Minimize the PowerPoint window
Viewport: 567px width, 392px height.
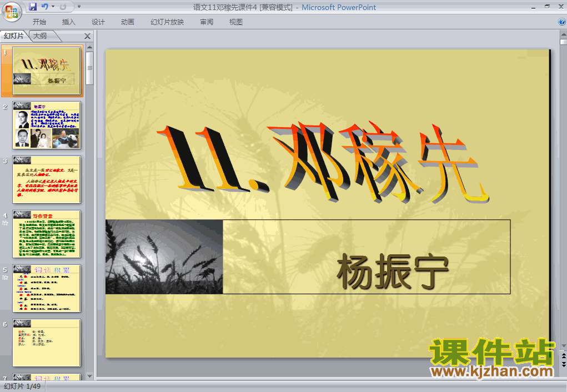[x=533, y=7]
